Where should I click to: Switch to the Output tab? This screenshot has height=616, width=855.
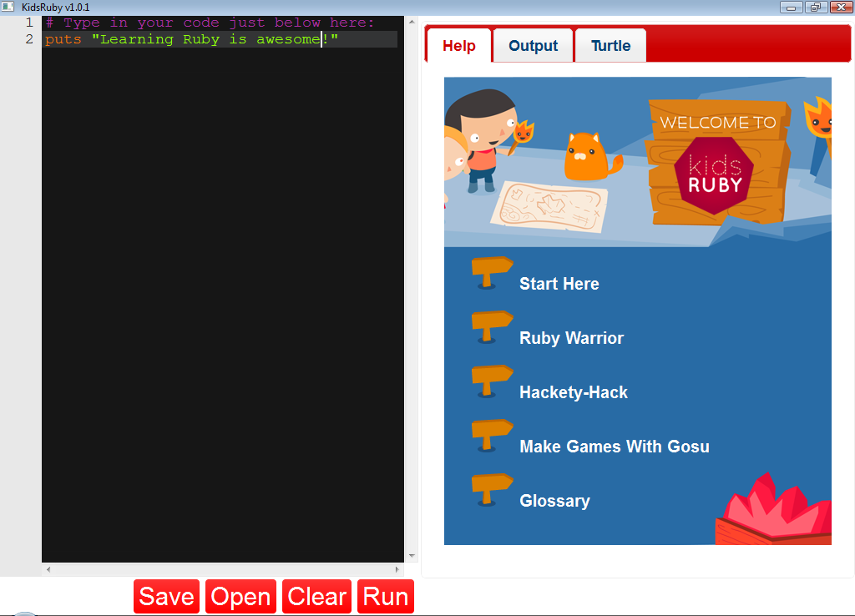pyautogui.click(x=533, y=46)
